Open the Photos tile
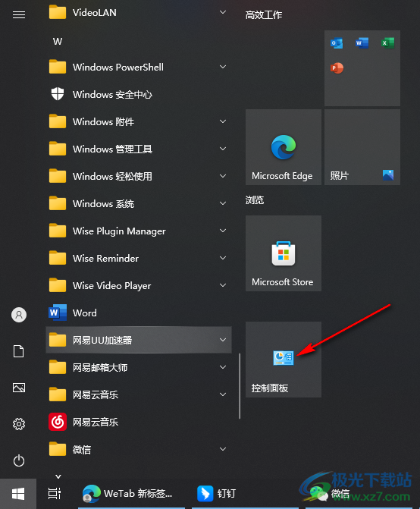Screen dimensions: 420x509 362,147
